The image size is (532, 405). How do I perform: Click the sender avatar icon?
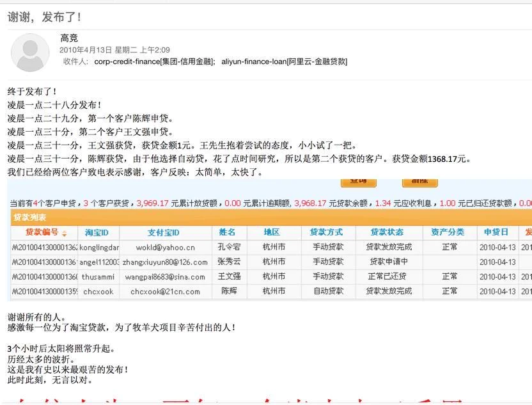click(x=30, y=53)
